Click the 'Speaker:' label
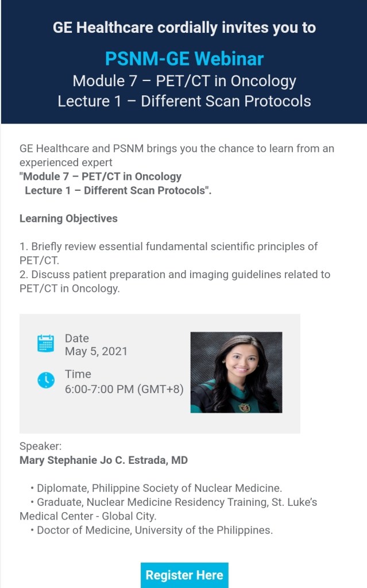This screenshot has width=367, height=588. pyautogui.click(x=40, y=447)
